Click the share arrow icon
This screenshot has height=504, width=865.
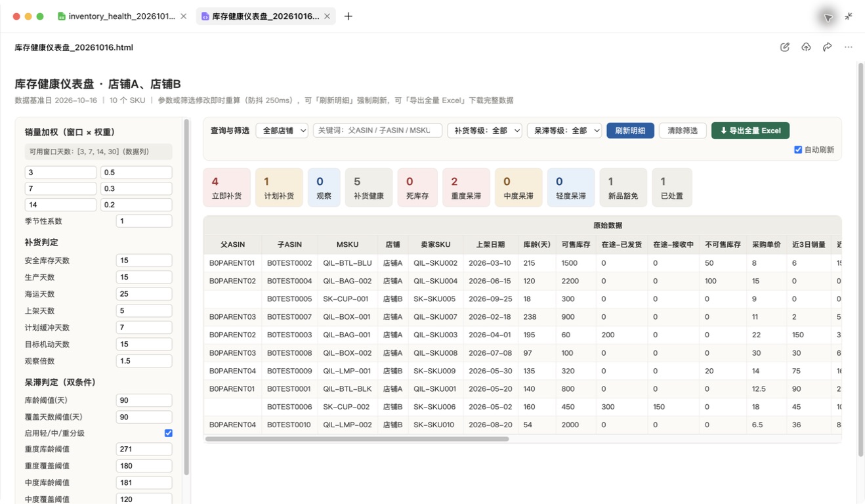[827, 47]
